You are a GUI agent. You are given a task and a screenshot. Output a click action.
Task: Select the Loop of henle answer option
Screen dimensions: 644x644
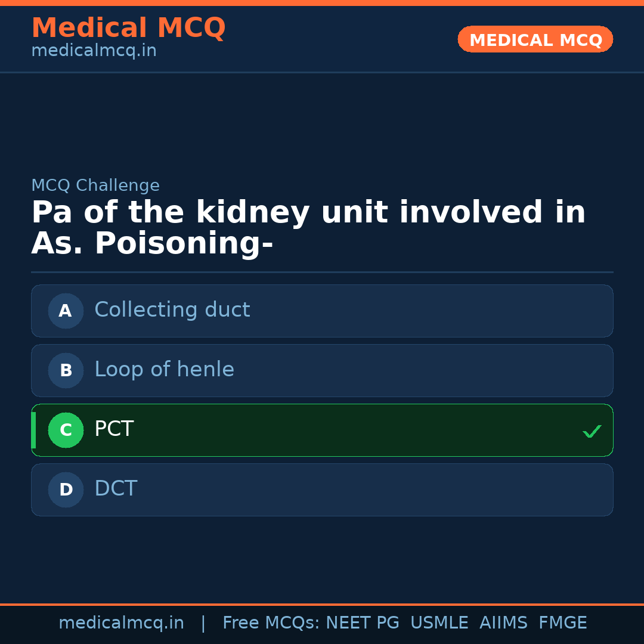coord(322,370)
